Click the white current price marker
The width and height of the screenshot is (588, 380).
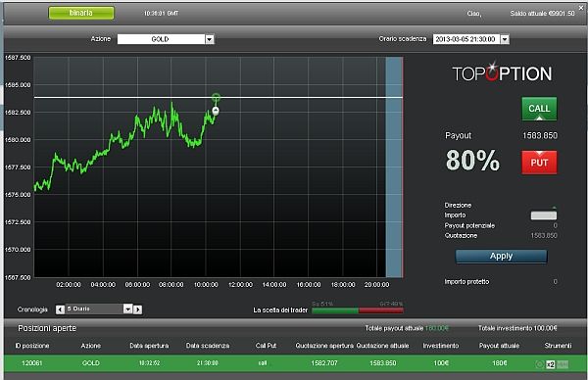point(216,111)
